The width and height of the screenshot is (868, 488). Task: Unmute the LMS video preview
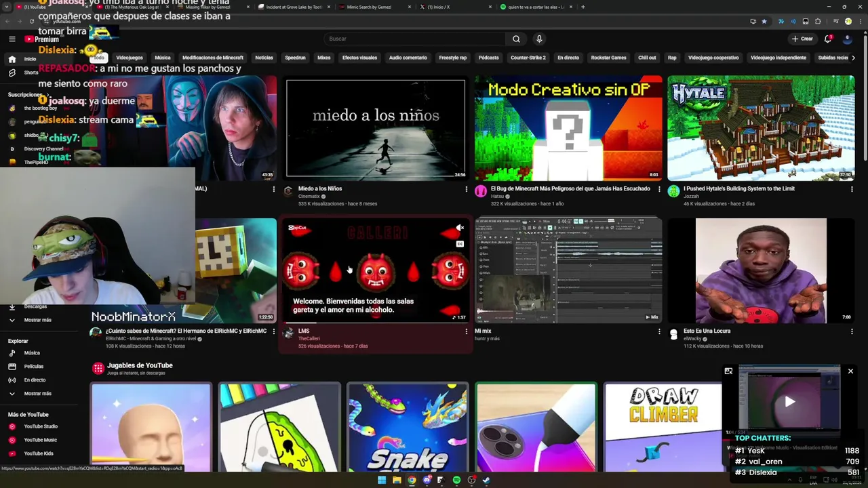[460, 228]
